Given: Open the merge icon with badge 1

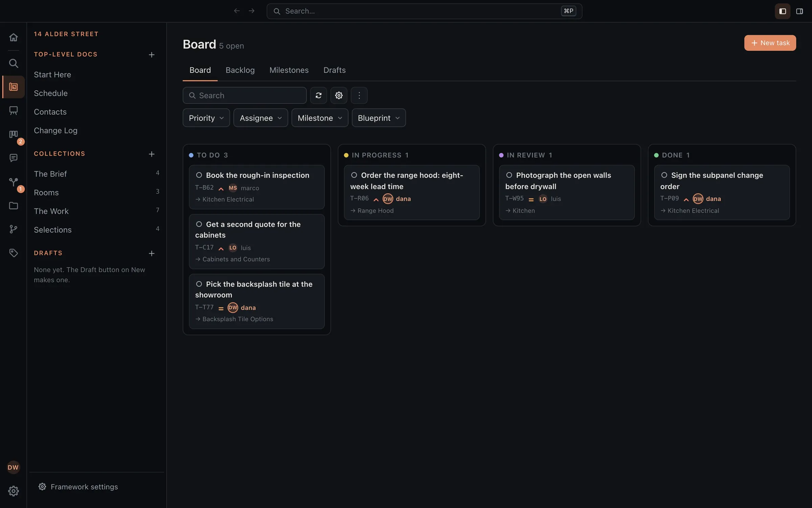Looking at the screenshot, I should (x=13, y=182).
